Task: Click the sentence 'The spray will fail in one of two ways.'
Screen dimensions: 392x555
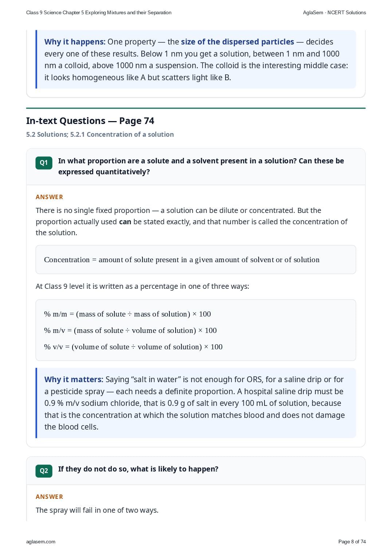Action: coord(97,510)
